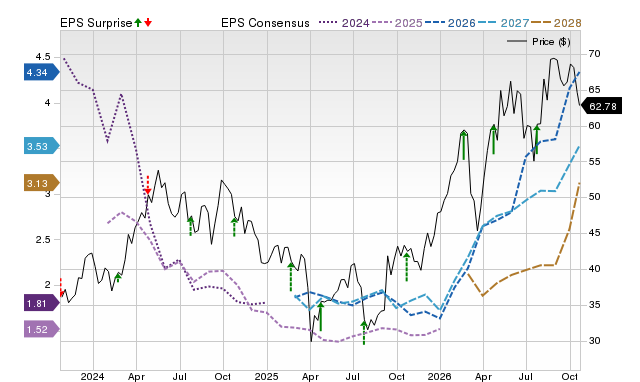Click the brown 3.13 value tag
This screenshot has width=640, height=382.
[x=42, y=183]
